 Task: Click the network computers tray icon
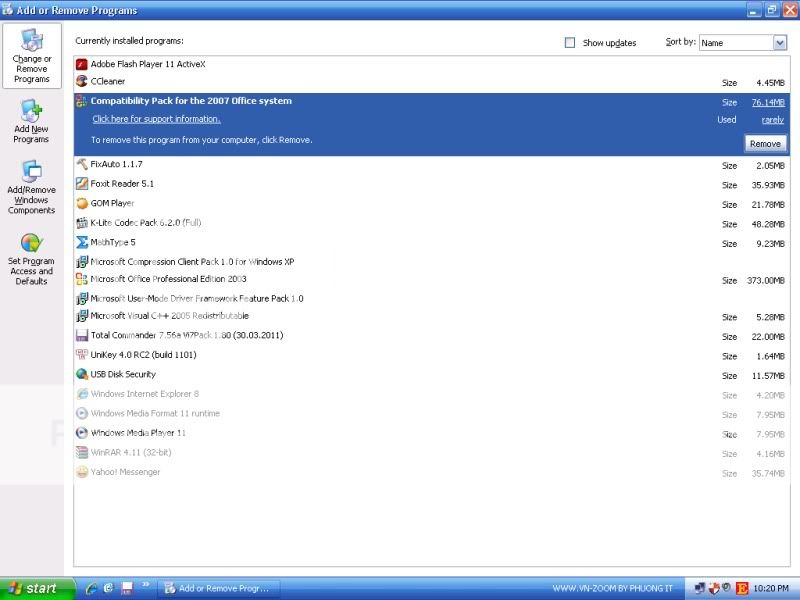[x=699, y=588]
